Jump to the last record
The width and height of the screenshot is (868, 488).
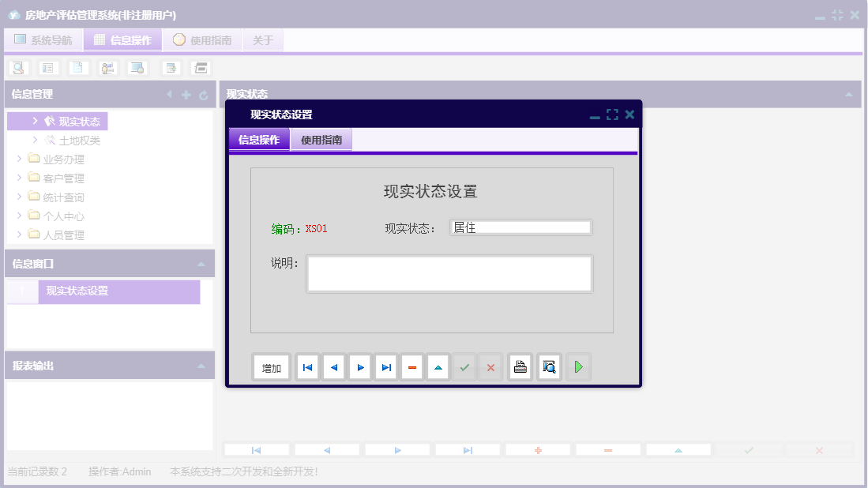385,366
